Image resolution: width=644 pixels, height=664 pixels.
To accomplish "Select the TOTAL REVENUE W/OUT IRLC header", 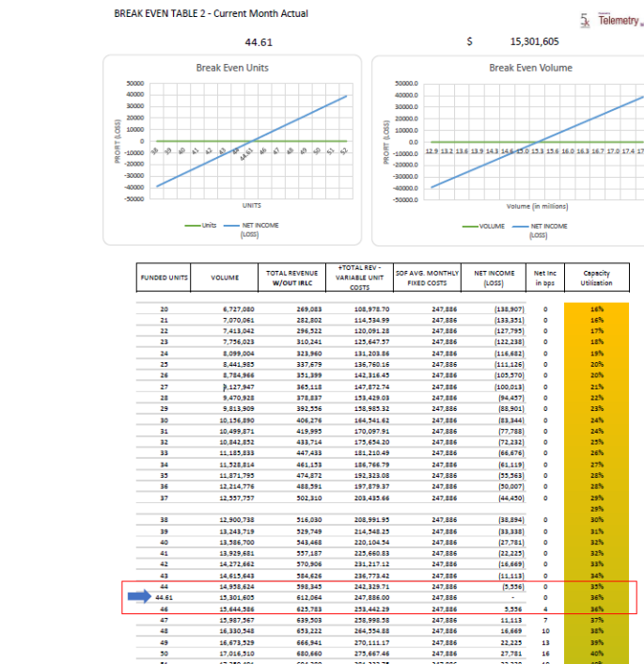I will tap(290, 278).
